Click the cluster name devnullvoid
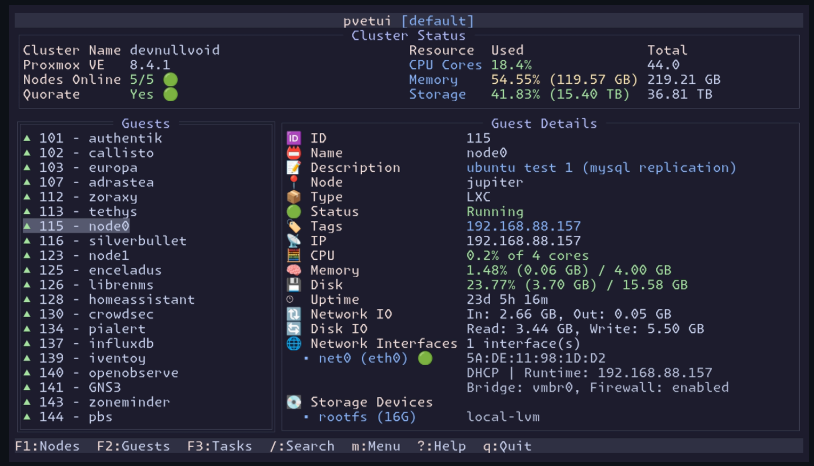The width and height of the screenshot is (814, 466). tap(174, 50)
